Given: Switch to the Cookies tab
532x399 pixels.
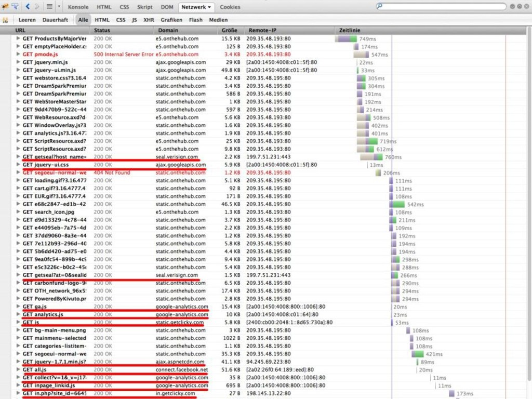Looking at the screenshot, I should point(230,7).
